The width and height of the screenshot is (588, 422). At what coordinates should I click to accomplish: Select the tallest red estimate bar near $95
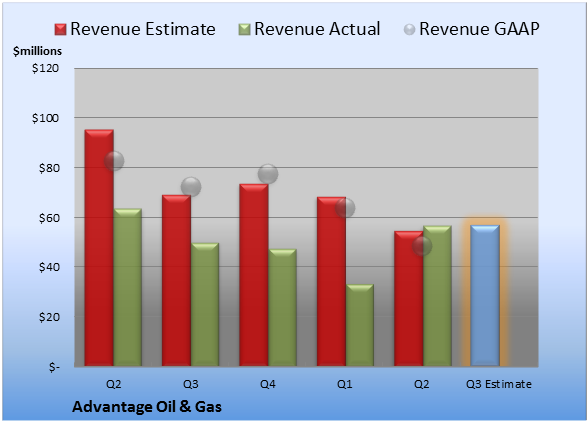(x=99, y=248)
